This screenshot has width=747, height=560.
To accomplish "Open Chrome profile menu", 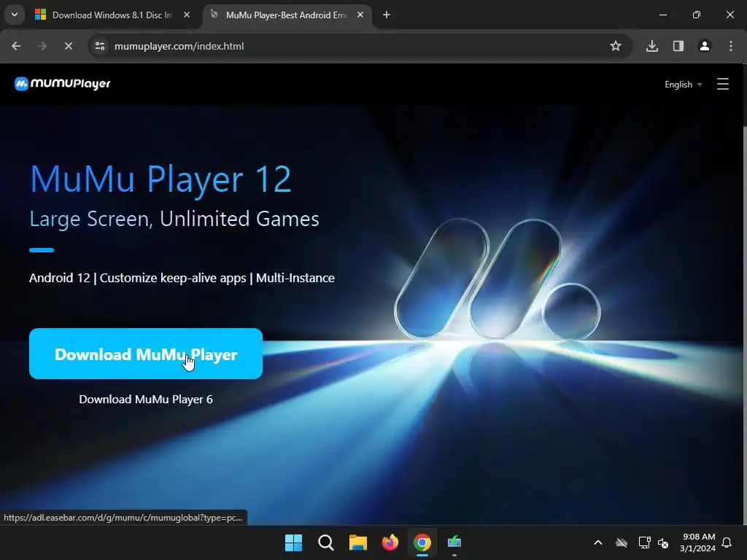I will pyautogui.click(x=705, y=46).
